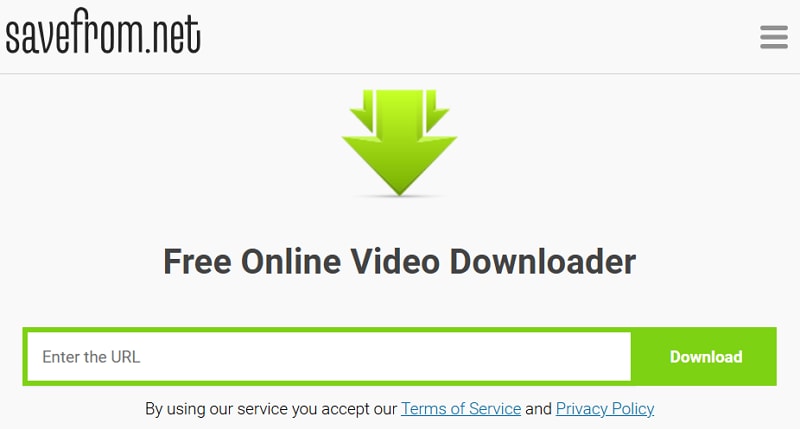The width and height of the screenshot is (800, 429).
Task: Open the Terms of Service link
Action: [461, 409]
